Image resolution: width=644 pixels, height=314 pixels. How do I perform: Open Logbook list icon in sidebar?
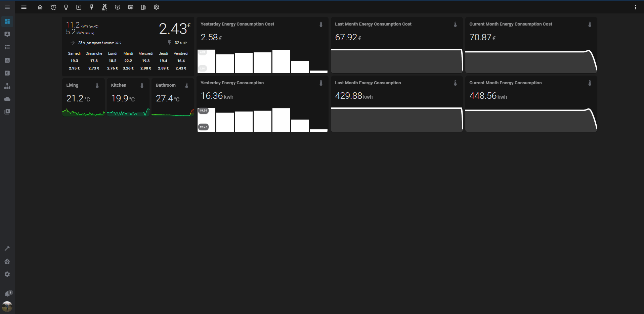coord(7,47)
